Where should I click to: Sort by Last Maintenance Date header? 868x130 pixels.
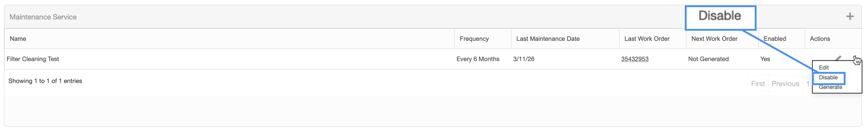[547, 39]
